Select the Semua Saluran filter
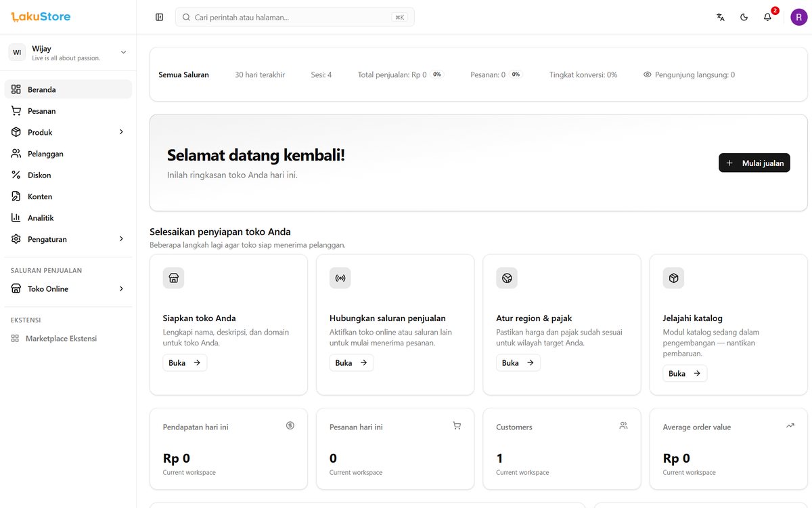 [183, 75]
